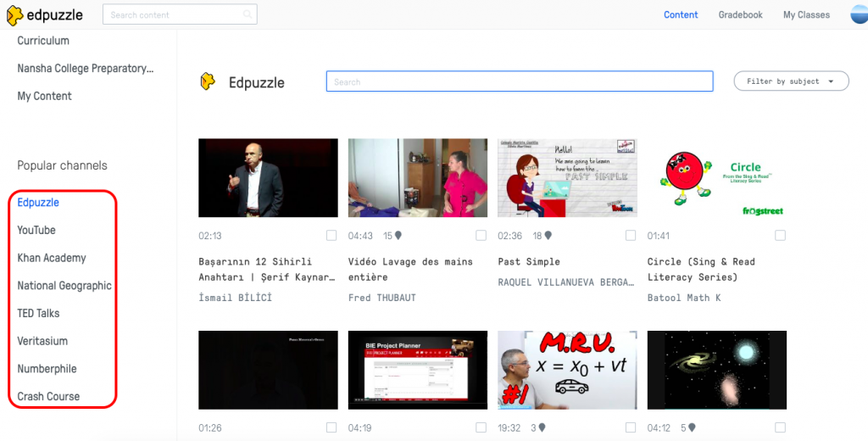Open the BIE Project Planner thumbnail
This screenshot has height=441, width=868.
pos(418,370)
